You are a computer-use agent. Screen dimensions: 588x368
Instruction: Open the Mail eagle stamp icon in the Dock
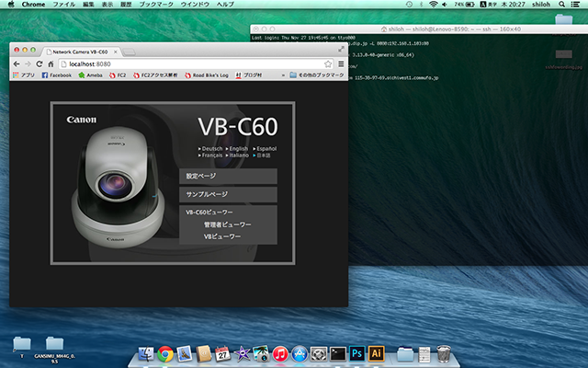(185, 353)
